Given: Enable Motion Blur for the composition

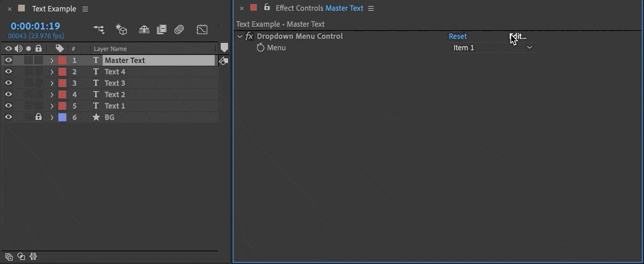Looking at the screenshot, I should (x=179, y=29).
